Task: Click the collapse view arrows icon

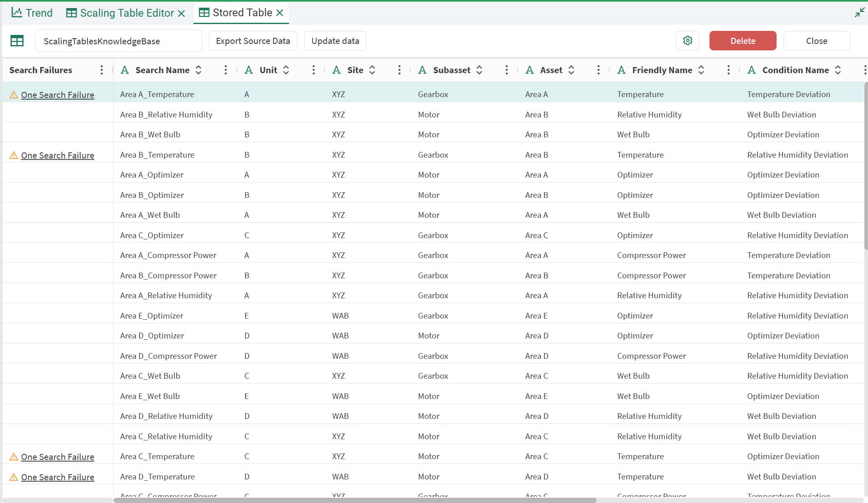Action: (x=859, y=13)
